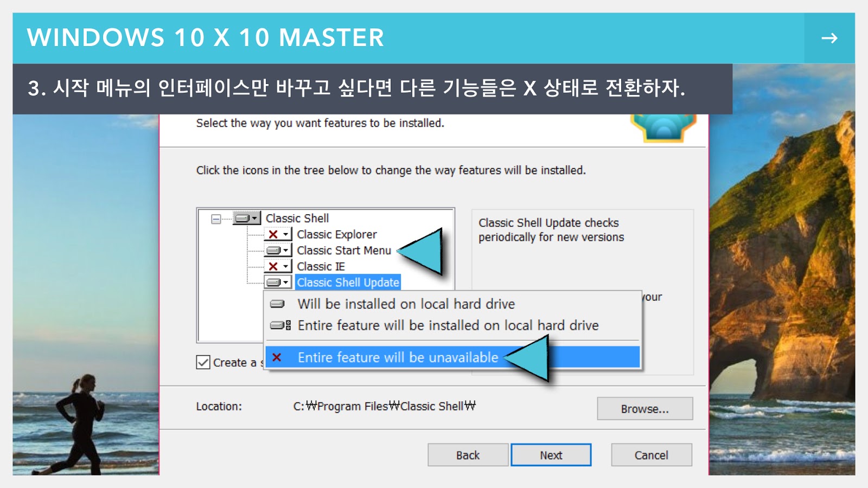Collapse the Classic Shell tree node
868x488 pixels.
click(216, 219)
